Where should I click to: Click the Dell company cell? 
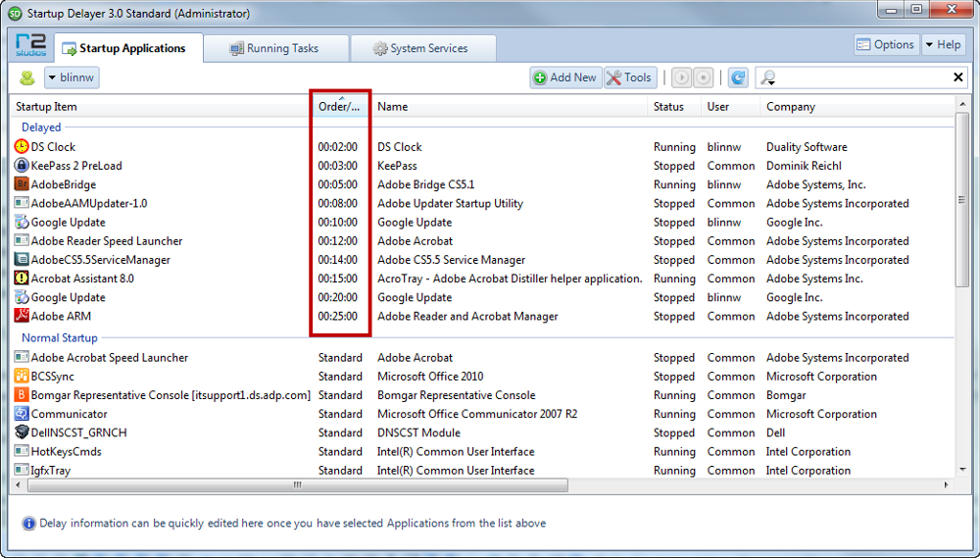coord(775,432)
